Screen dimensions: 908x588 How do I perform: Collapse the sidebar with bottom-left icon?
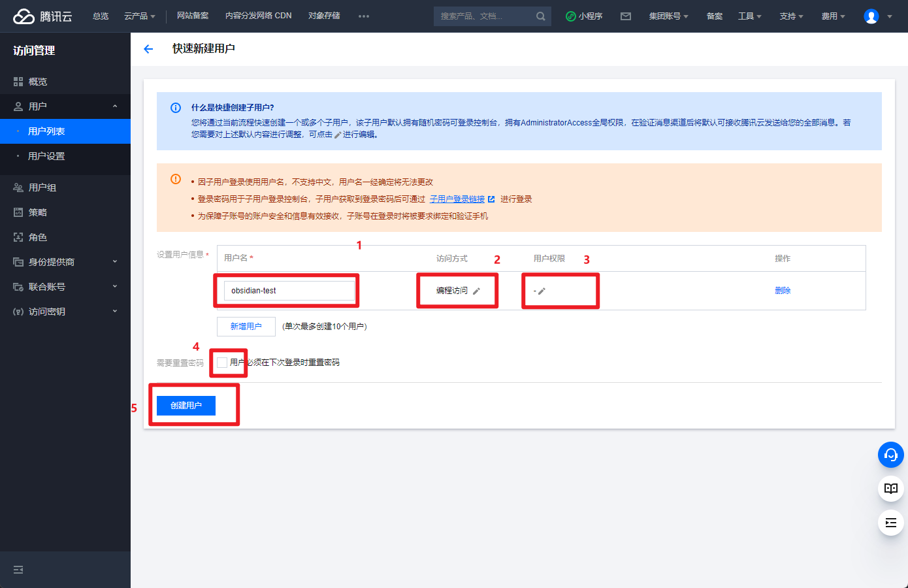[x=18, y=570]
